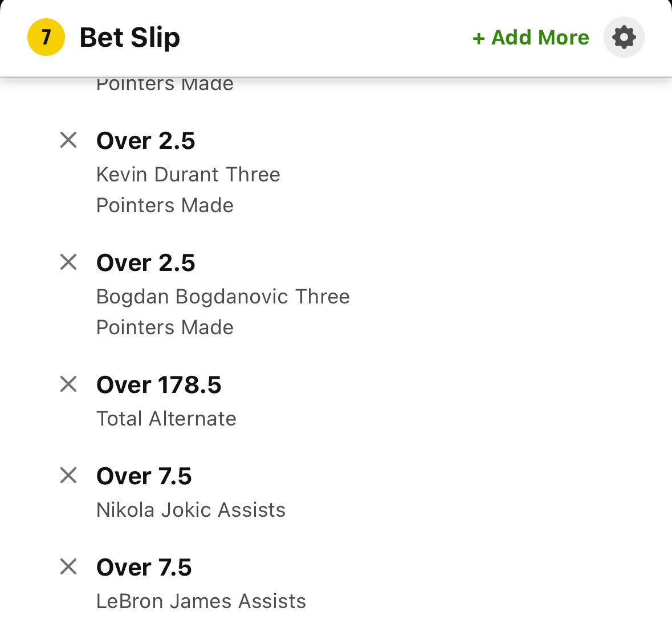
Task: Open bet slip settings gear
Action: pyautogui.click(x=624, y=38)
